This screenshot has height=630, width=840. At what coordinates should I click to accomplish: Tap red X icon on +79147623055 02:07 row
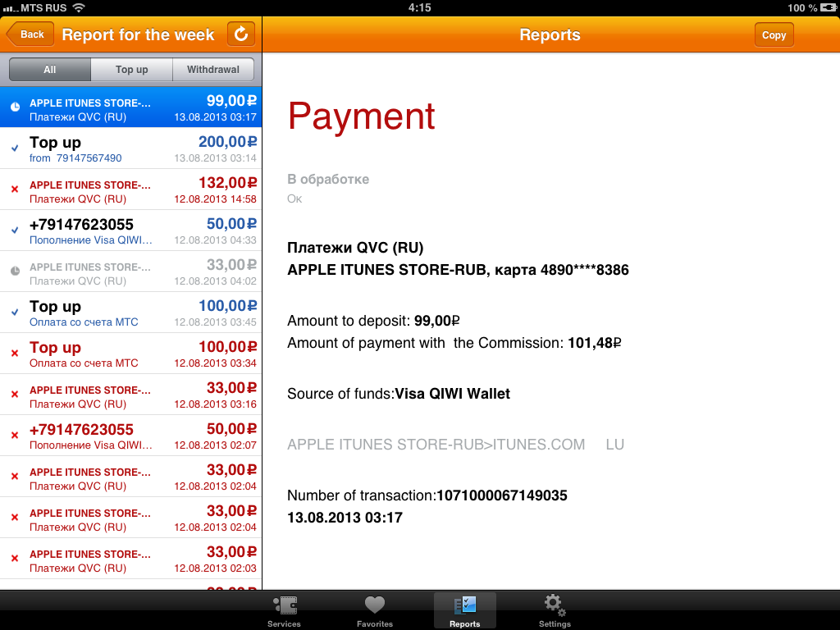pyautogui.click(x=15, y=435)
